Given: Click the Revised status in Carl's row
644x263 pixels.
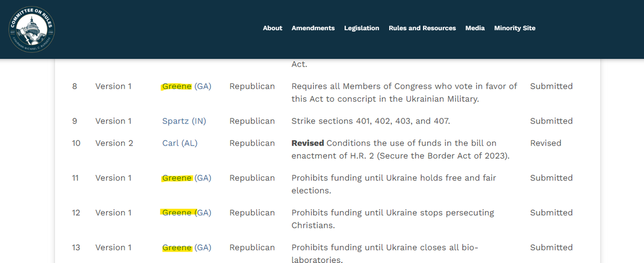Looking at the screenshot, I should click(545, 143).
